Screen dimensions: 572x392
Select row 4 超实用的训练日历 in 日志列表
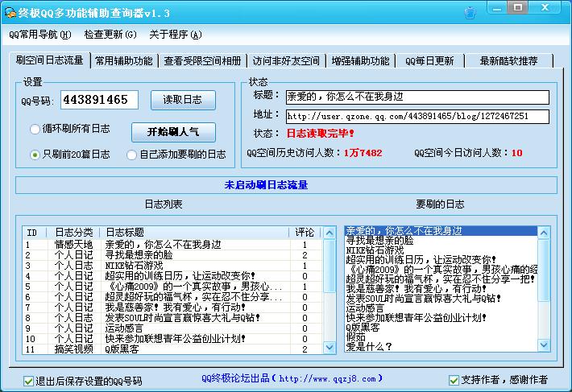pos(172,276)
